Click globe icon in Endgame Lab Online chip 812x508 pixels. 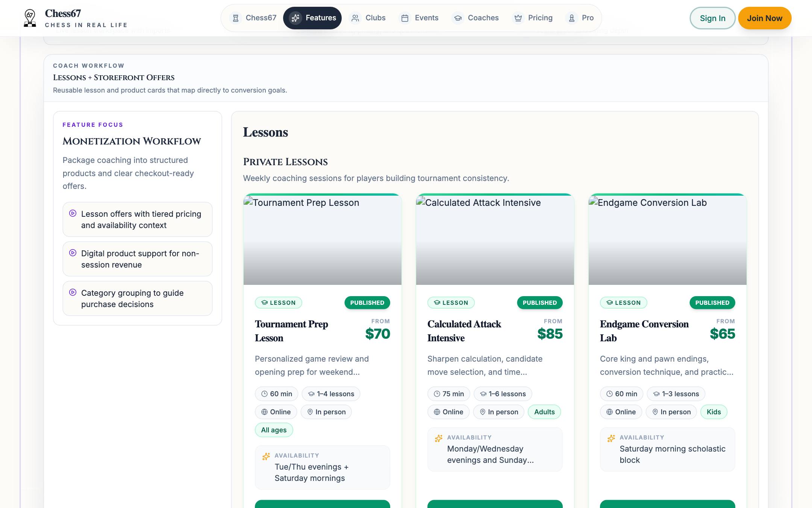(x=610, y=412)
